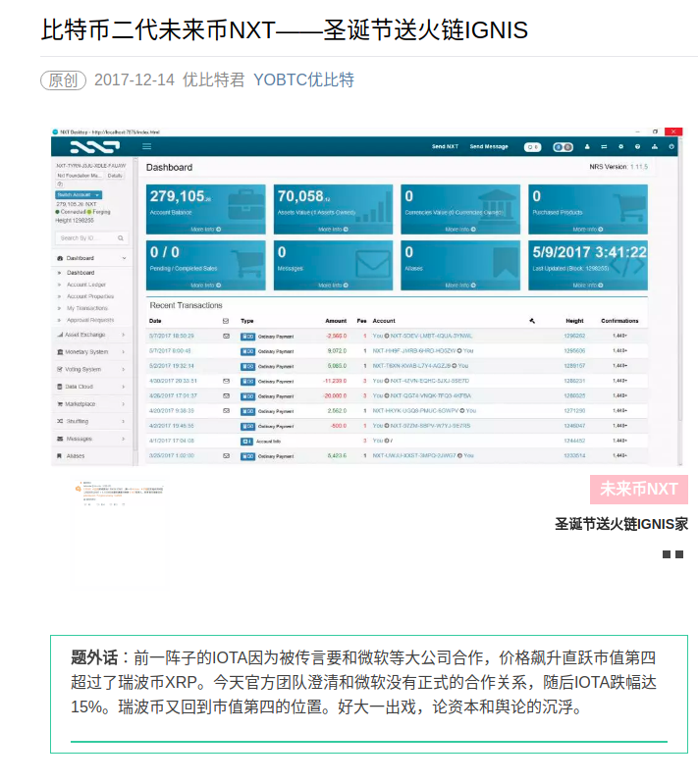Viewport: 698px width, 784px height.
Task: Click the network sitemap icon in header
Action: (x=655, y=146)
